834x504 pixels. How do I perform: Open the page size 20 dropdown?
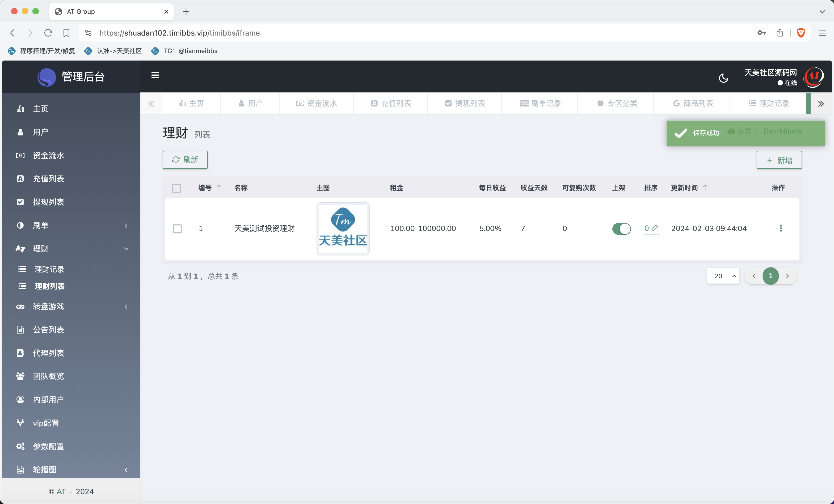click(723, 276)
